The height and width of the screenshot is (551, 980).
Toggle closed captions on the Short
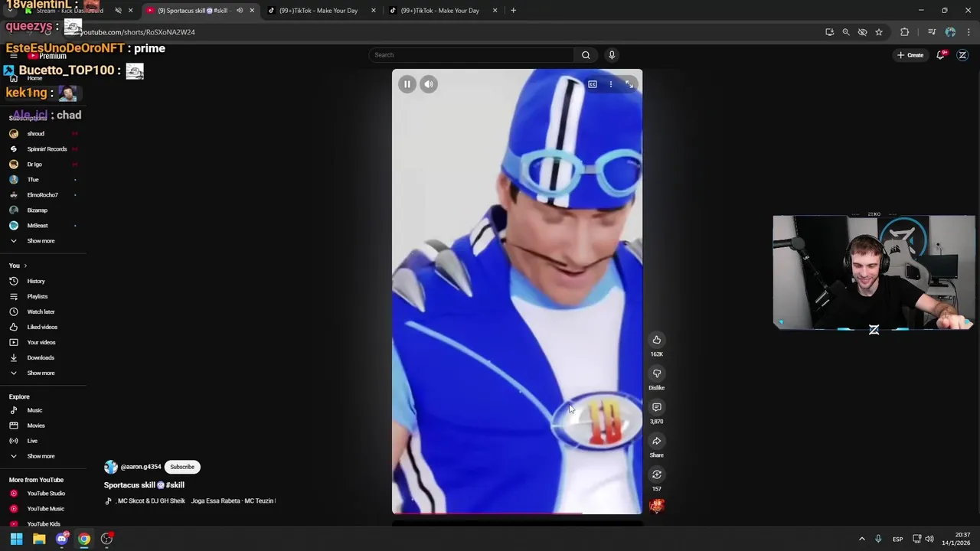point(593,84)
